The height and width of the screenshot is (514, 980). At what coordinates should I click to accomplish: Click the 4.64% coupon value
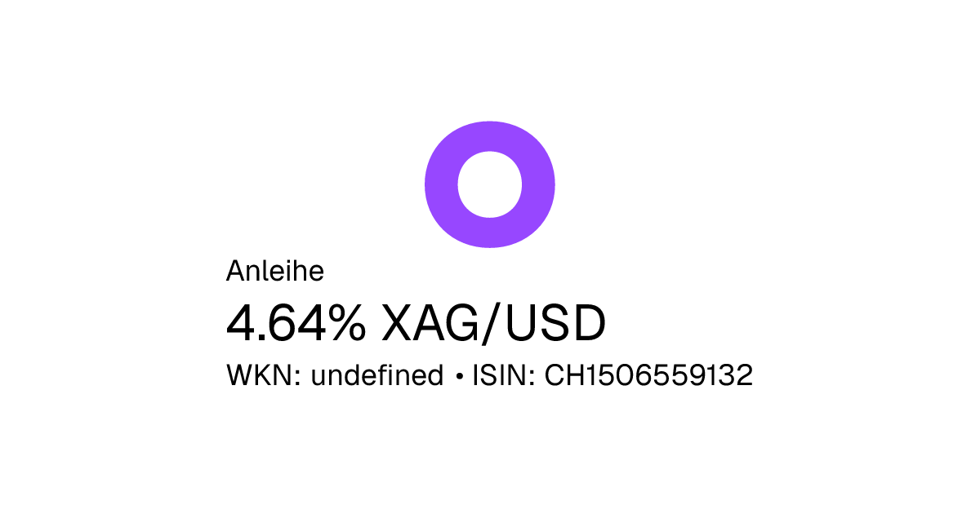[296, 324]
